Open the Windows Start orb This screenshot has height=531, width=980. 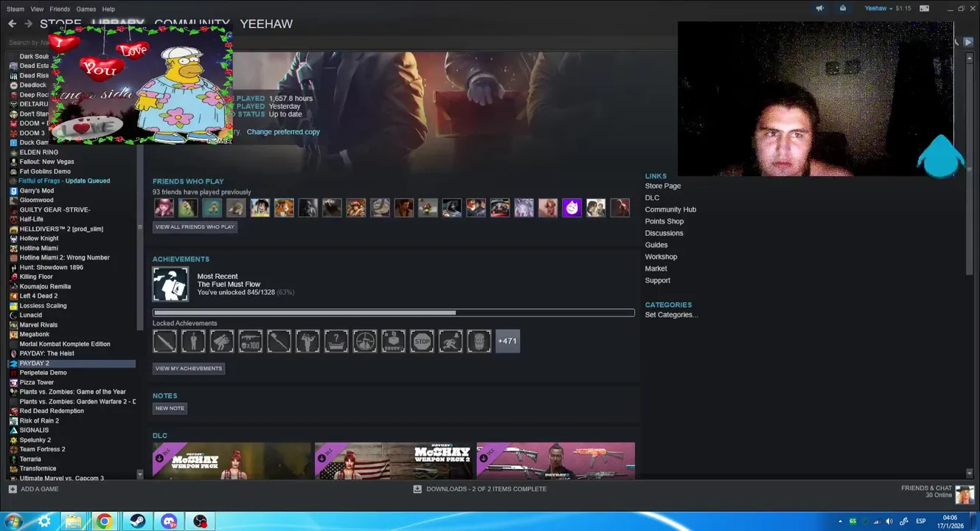click(13, 521)
